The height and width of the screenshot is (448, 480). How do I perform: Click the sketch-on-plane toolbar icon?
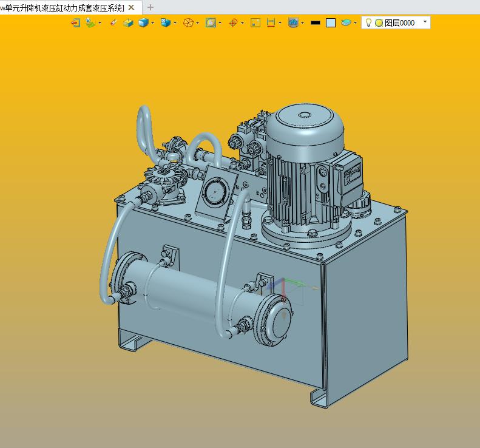tap(90, 23)
